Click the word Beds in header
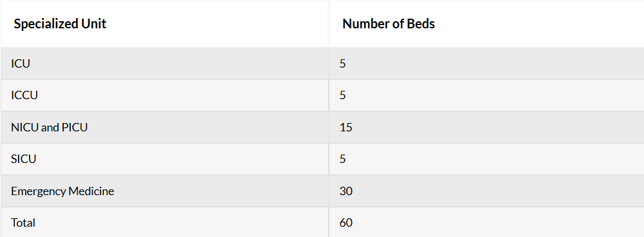The image size is (644, 237). tap(421, 24)
